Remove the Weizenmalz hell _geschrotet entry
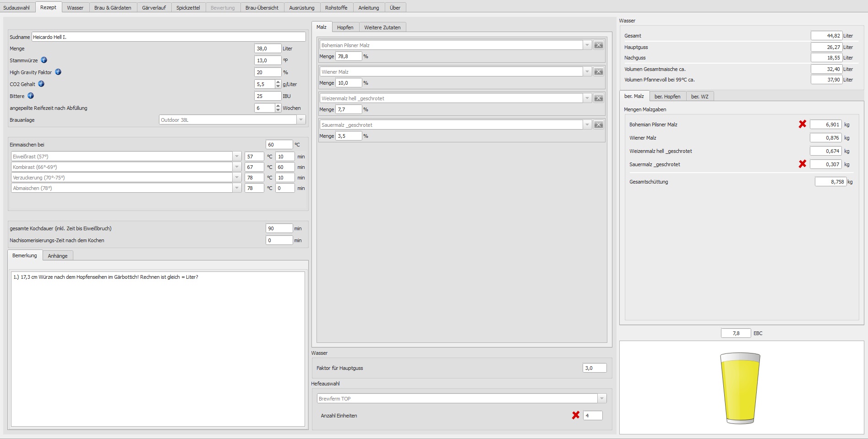The height and width of the screenshot is (439, 868). pos(598,98)
